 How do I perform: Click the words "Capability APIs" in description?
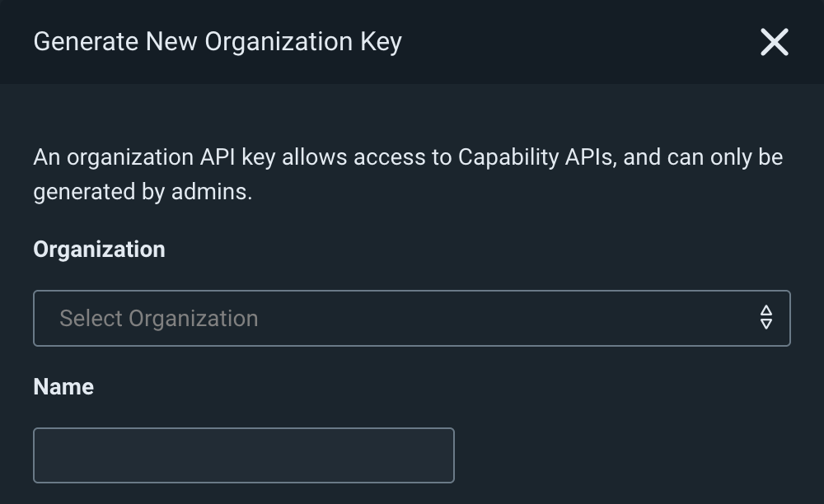coord(536,156)
